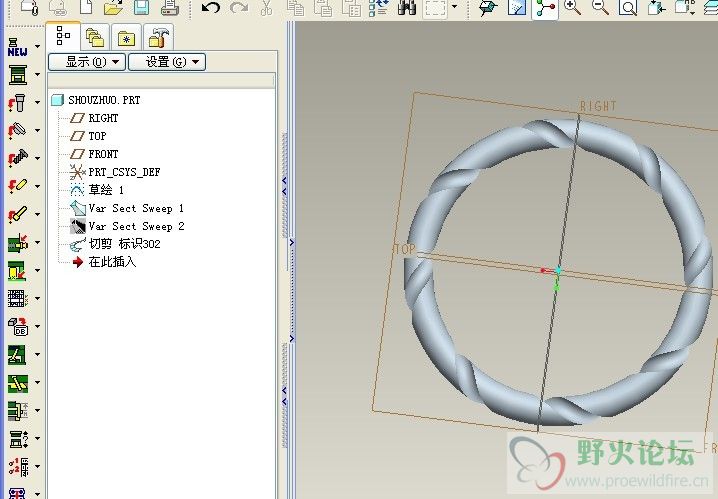This screenshot has width=718, height=499.
Task: Open the 设置(G) dropdown menu
Action: (x=167, y=62)
